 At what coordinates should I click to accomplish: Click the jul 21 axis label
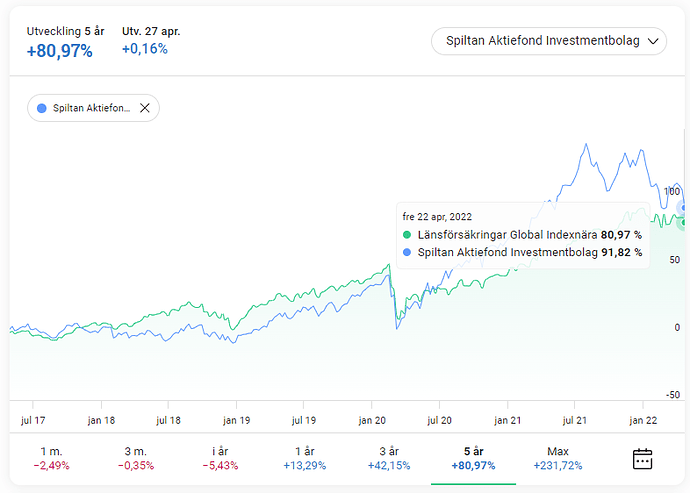(574, 421)
